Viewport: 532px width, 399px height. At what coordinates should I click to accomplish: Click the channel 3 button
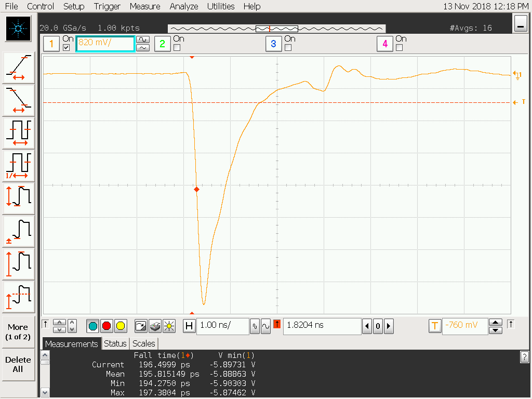pyautogui.click(x=273, y=44)
